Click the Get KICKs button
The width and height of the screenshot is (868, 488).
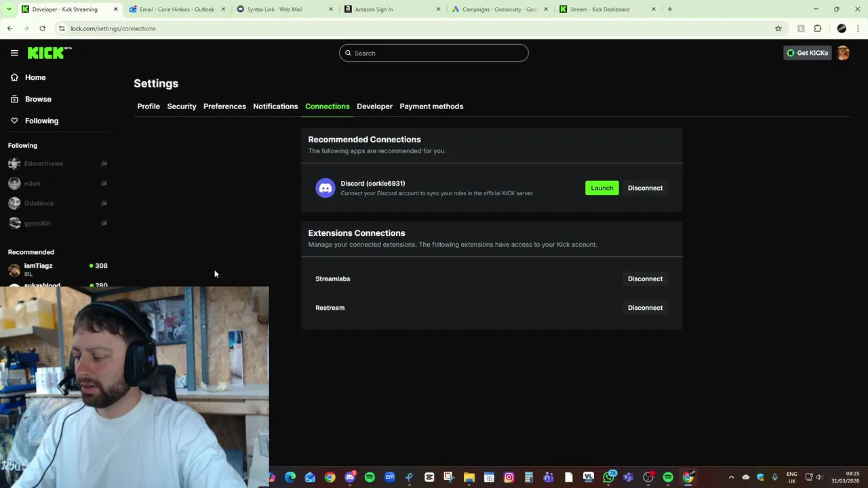(x=807, y=53)
